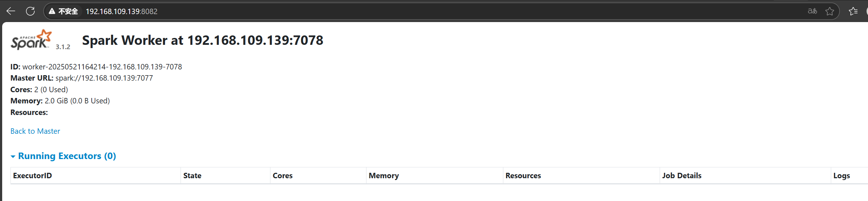Refresh the Spark Worker page
This screenshot has width=868, height=201.
coord(30,11)
